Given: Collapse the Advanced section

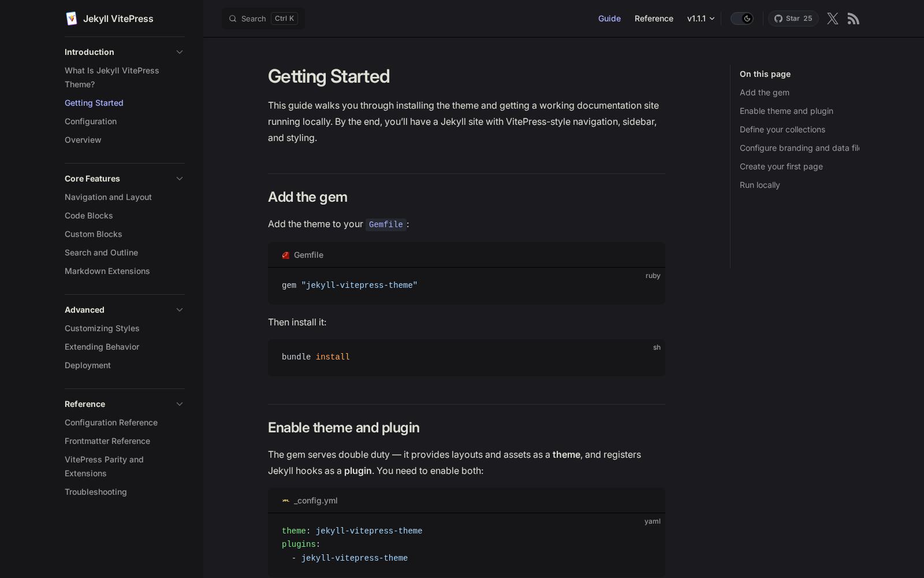Looking at the screenshot, I should [180, 310].
